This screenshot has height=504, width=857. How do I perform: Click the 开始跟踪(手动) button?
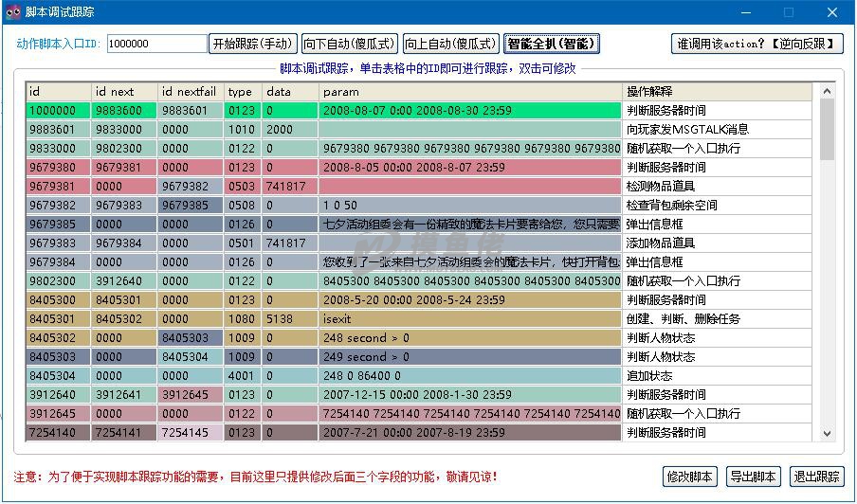[x=253, y=44]
